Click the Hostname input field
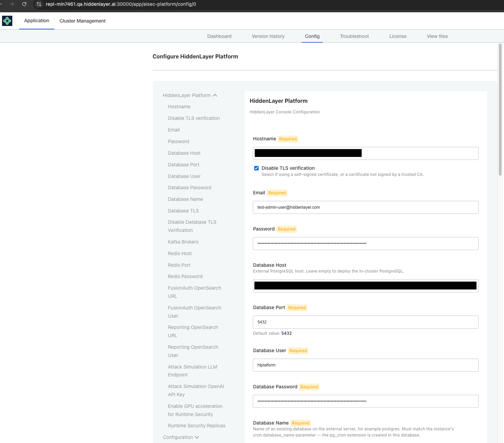504x443 pixels. [366, 153]
